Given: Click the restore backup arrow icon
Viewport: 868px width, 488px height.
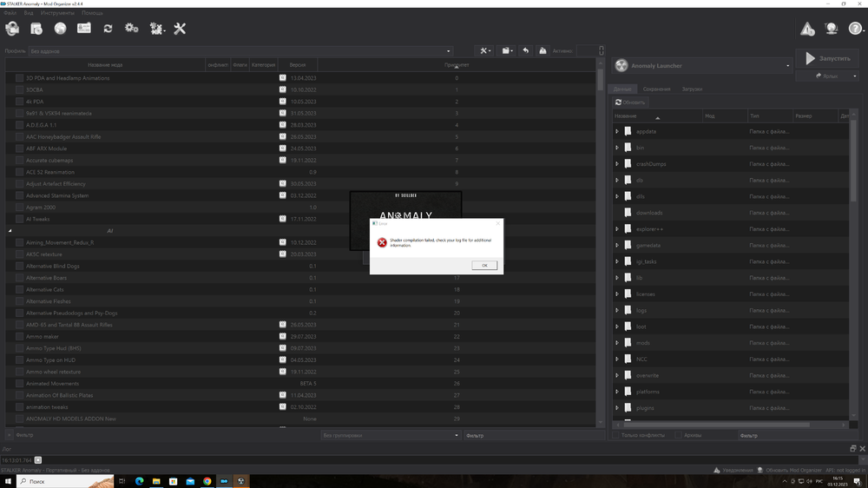Looking at the screenshot, I should pyautogui.click(x=525, y=51).
